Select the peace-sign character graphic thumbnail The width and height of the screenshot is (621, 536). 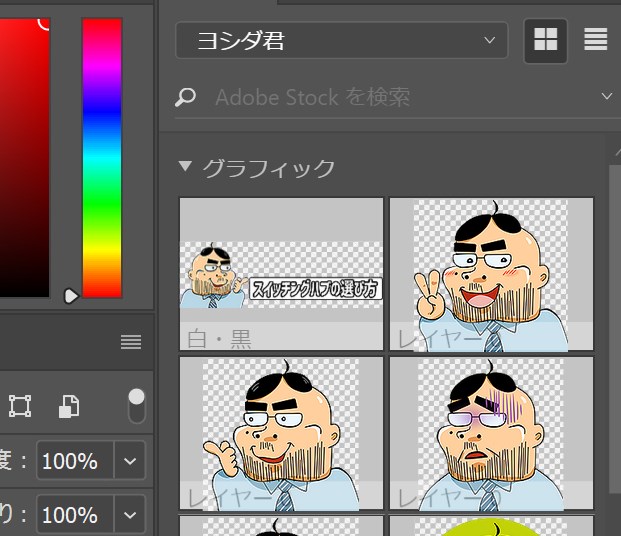click(491, 274)
